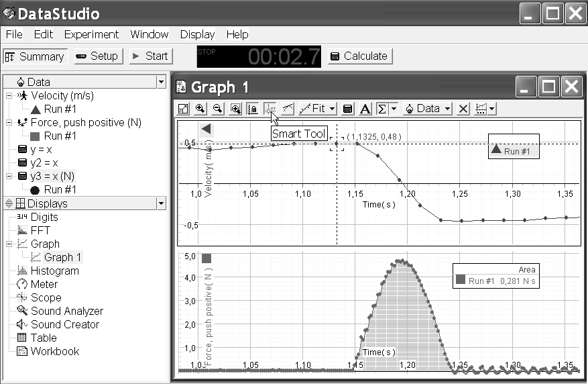This screenshot has height=384, width=588.
Task: Click the Area Run #1 legend box
Action: (496, 276)
